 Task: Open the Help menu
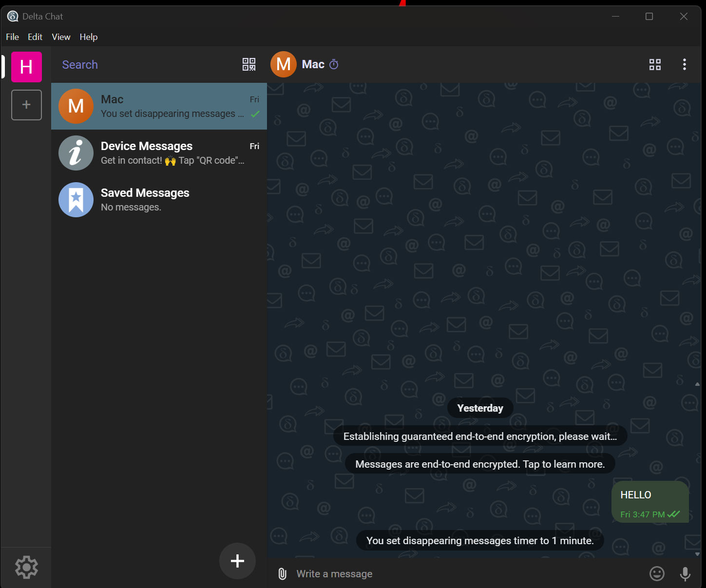(89, 37)
